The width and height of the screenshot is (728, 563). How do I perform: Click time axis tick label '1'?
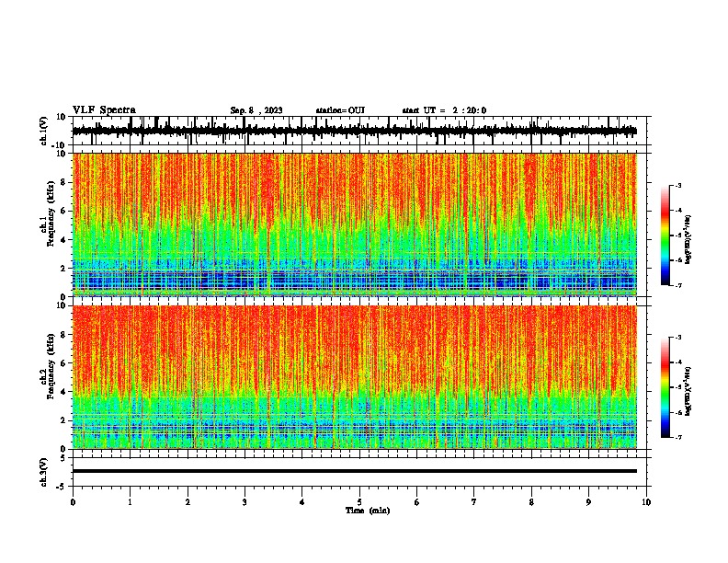point(130,502)
